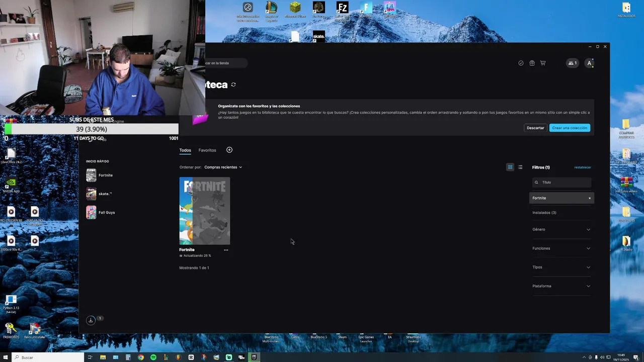
Task: Open Google Chrome from the taskbar
Action: (x=141, y=357)
